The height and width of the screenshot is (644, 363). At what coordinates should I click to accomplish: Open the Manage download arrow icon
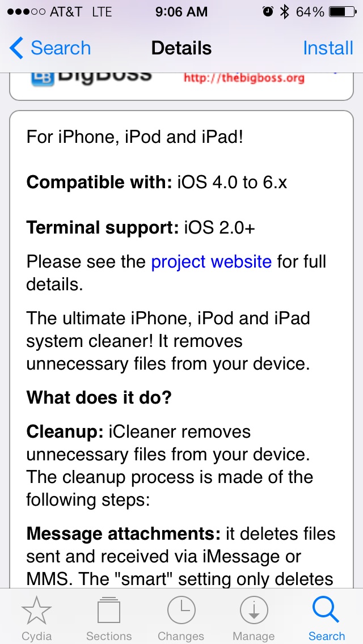[254, 611]
